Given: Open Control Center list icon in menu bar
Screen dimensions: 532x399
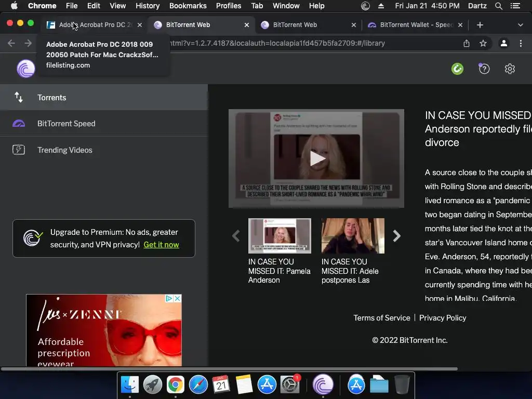Looking at the screenshot, I should 515,6.
